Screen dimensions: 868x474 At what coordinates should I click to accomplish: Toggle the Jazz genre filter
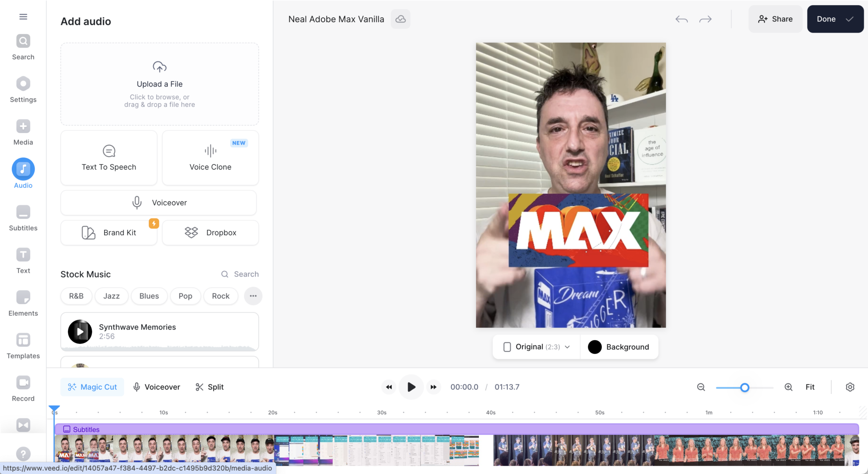(111, 296)
